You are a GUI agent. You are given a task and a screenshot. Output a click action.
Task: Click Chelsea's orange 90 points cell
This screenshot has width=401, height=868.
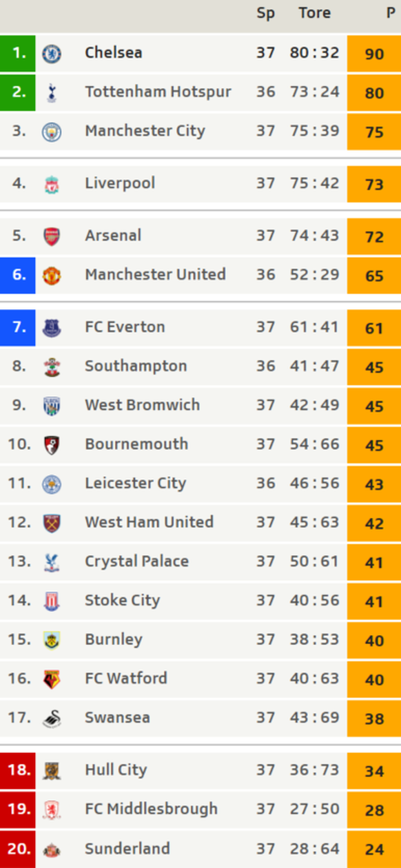point(374,53)
